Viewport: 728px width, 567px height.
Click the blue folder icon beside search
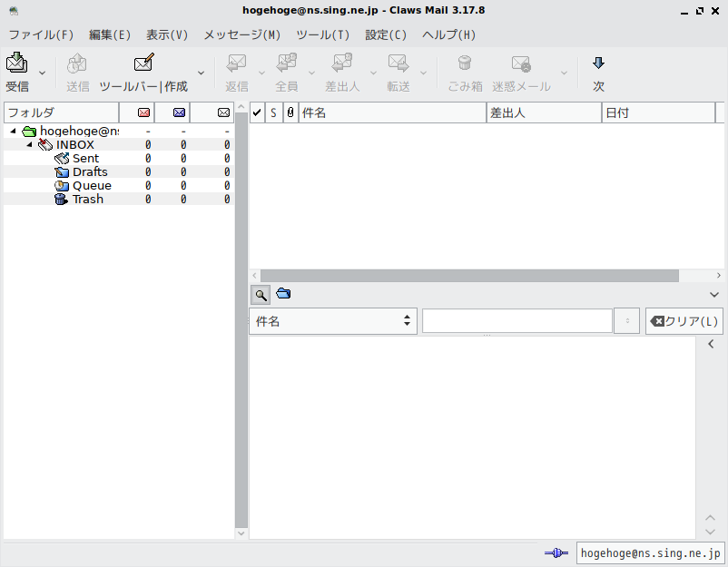click(x=283, y=293)
